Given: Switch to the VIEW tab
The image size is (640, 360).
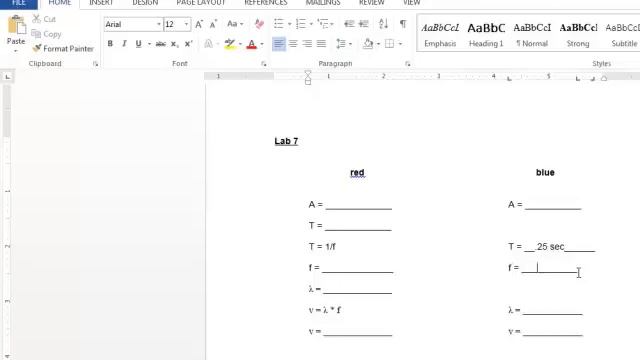Looking at the screenshot, I should tap(411, 3).
